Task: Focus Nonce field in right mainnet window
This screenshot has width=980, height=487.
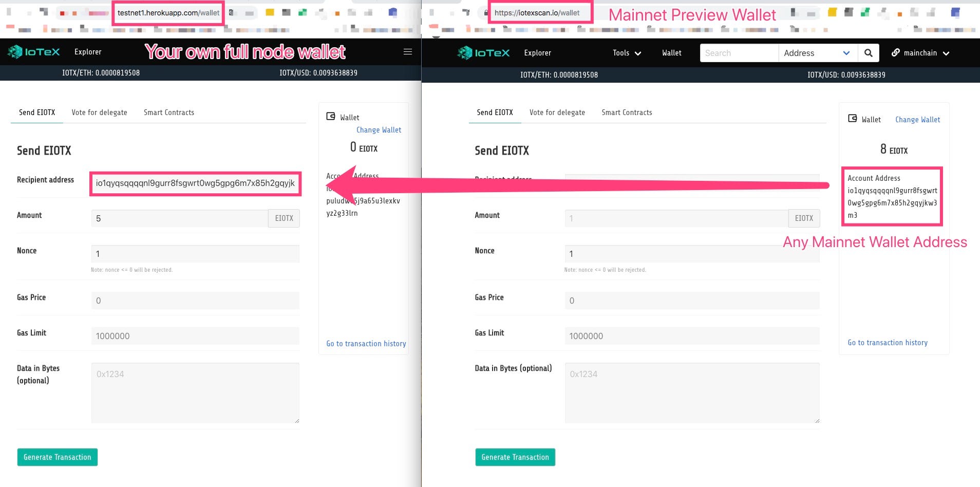Action: [692, 254]
